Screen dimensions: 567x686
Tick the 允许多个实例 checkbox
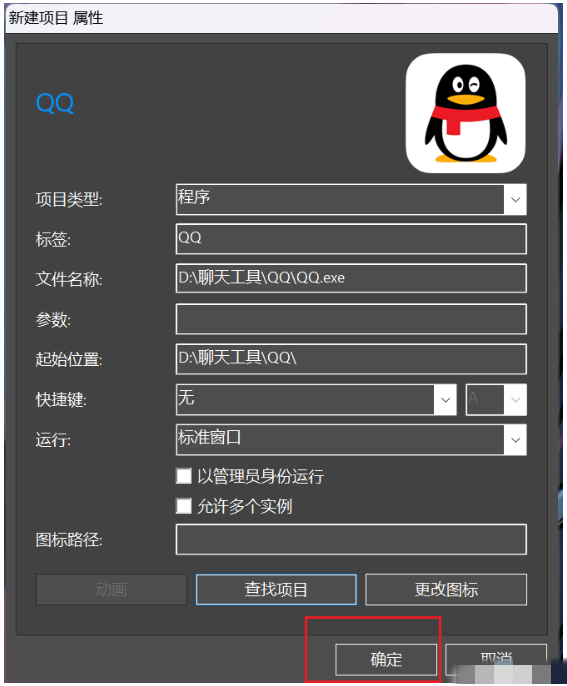184,506
